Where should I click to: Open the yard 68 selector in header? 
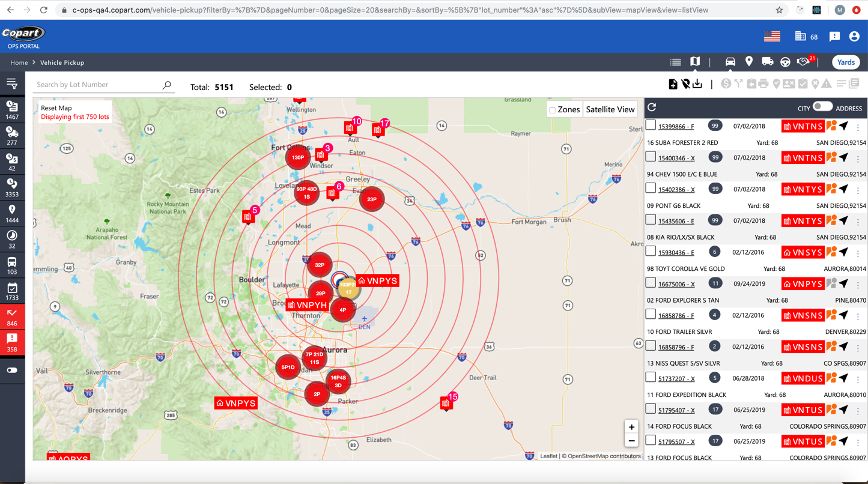tap(806, 37)
